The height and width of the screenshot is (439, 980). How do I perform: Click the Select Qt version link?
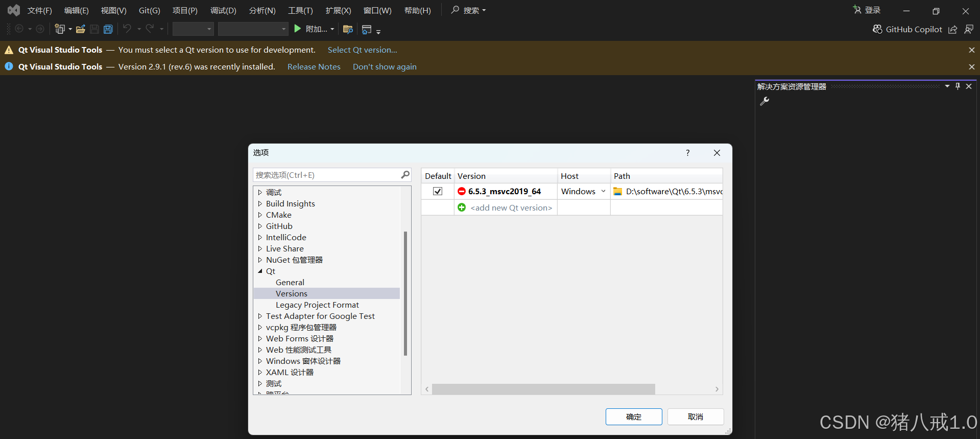363,50
